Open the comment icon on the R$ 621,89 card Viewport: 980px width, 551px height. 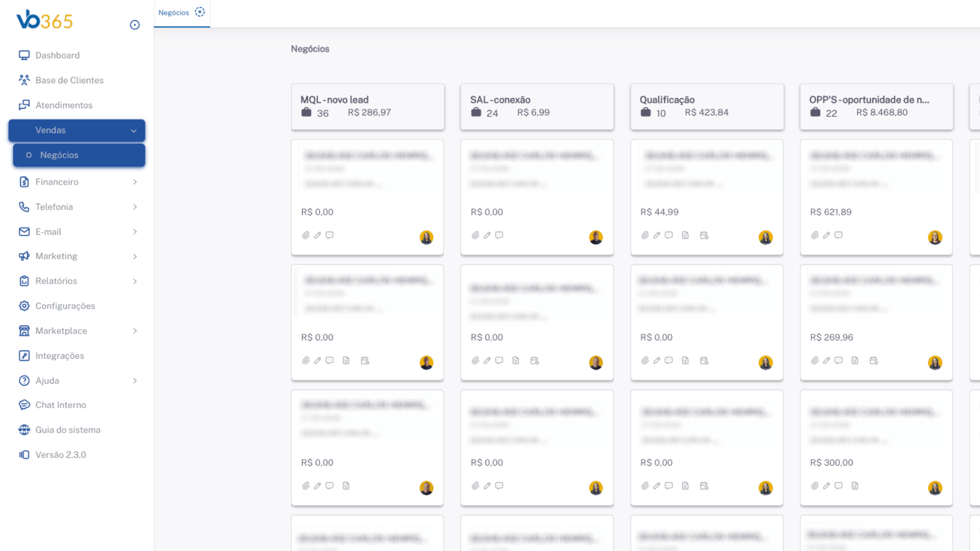click(839, 235)
